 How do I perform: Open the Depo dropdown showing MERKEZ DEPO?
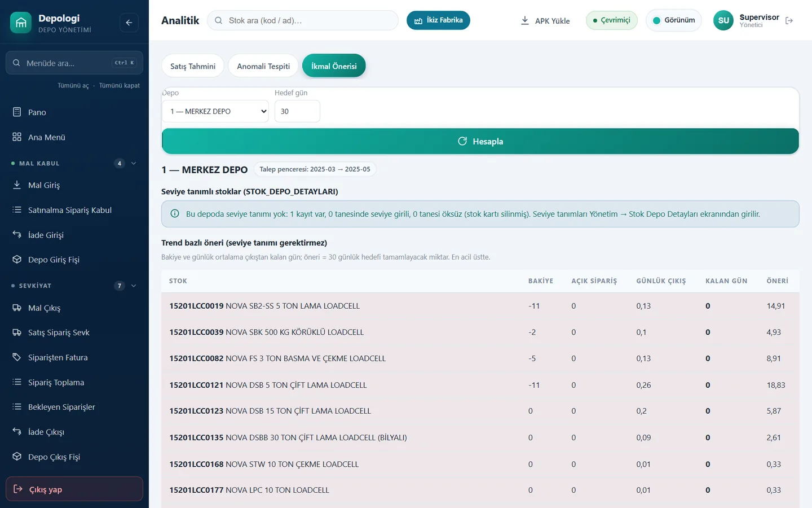pos(215,111)
